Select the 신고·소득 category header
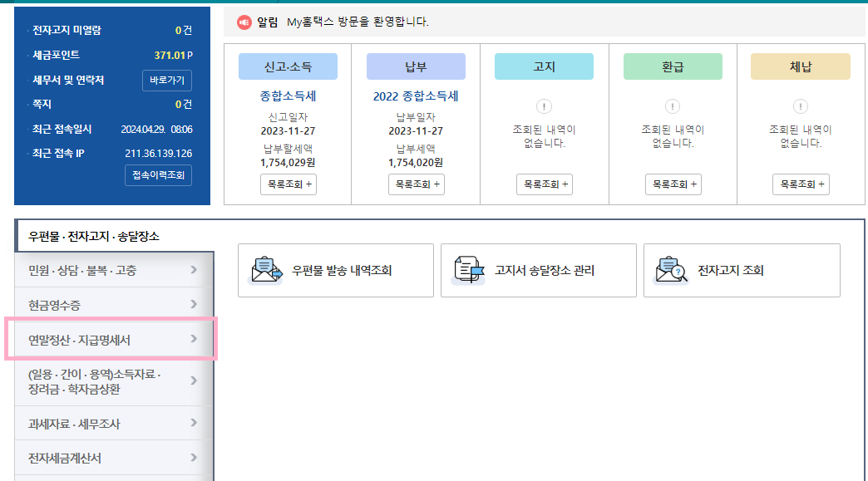This screenshot has width=868, height=481. pyautogui.click(x=287, y=66)
